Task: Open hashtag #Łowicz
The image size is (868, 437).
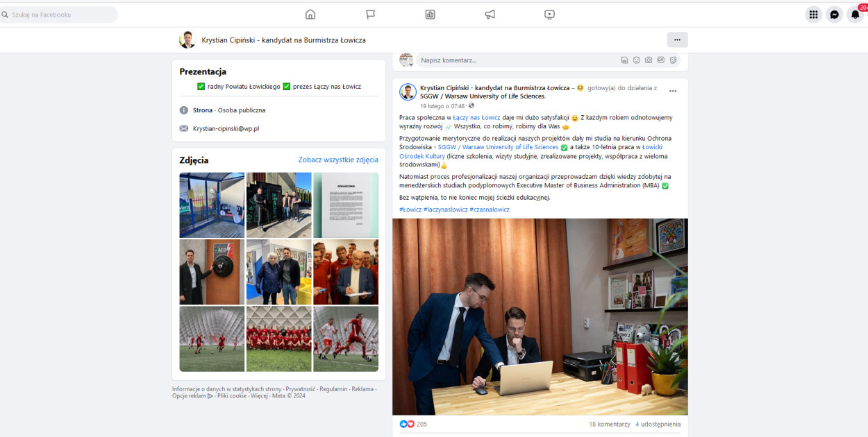Action: click(x=410, y=209)
